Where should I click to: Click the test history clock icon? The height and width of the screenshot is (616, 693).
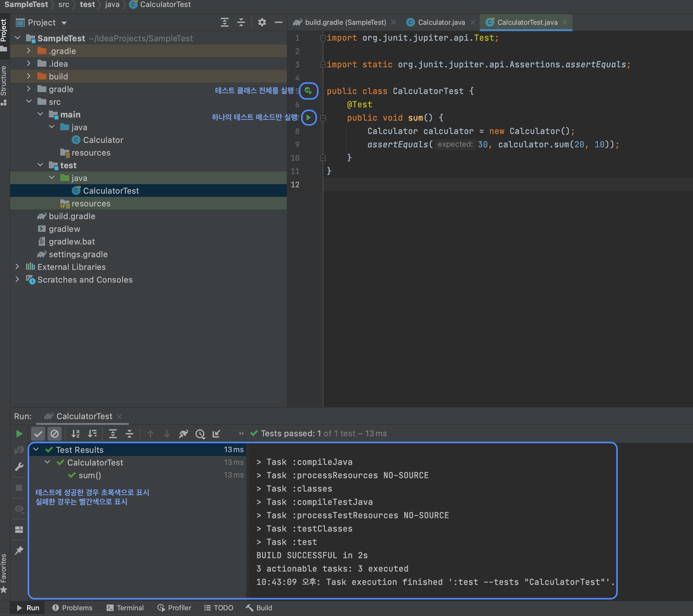(200, 433)
